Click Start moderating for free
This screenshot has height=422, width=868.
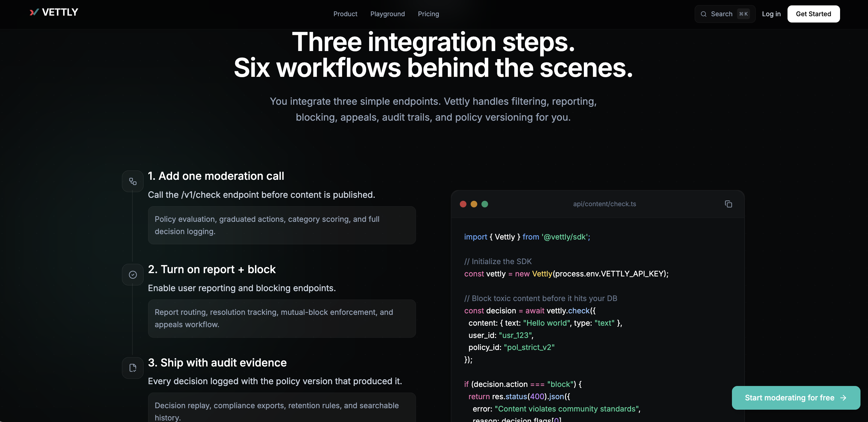click(789, 398)
